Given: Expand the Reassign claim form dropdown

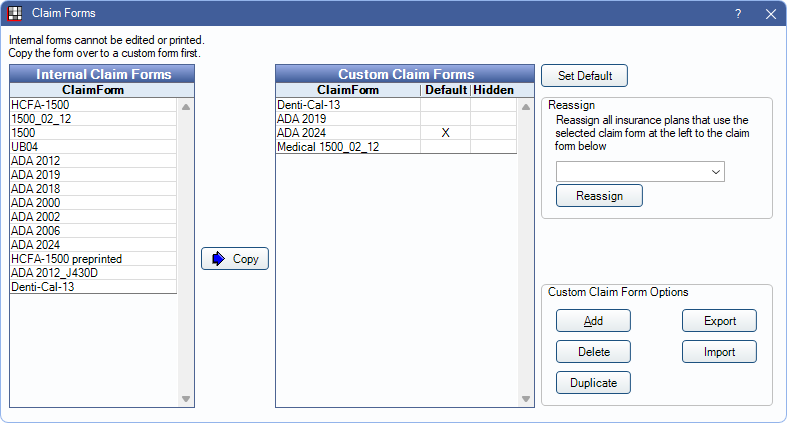Looking at the screenshot, I should [715, 172].
